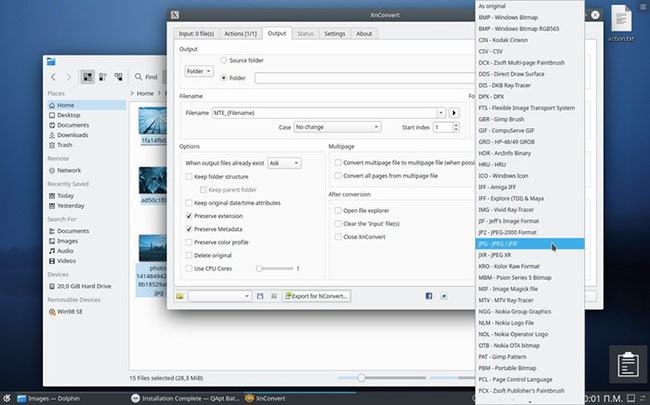Image resolution: width=650 pixels, height=405 pixels.
Task: Enable Close XnConvert after conversion
Action: [x=338, y=237]
